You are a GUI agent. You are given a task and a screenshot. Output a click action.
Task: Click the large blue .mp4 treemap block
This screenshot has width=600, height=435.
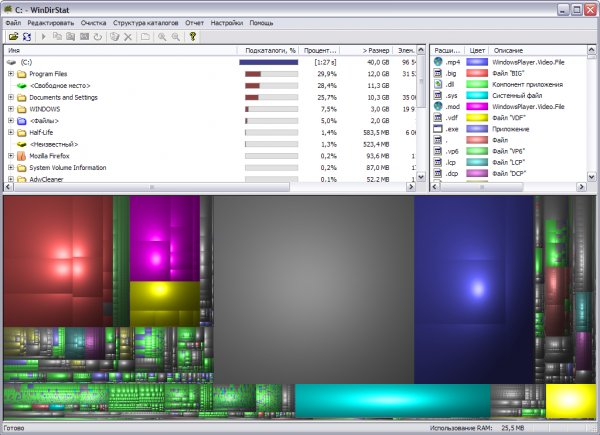pyautogui.click(x=474, y=290)
